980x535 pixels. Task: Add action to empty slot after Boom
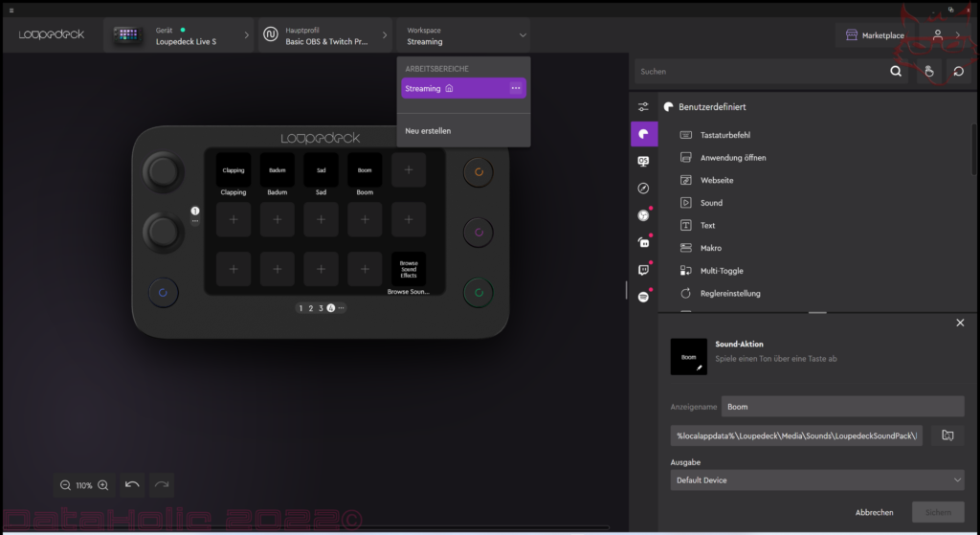point(409,170)
